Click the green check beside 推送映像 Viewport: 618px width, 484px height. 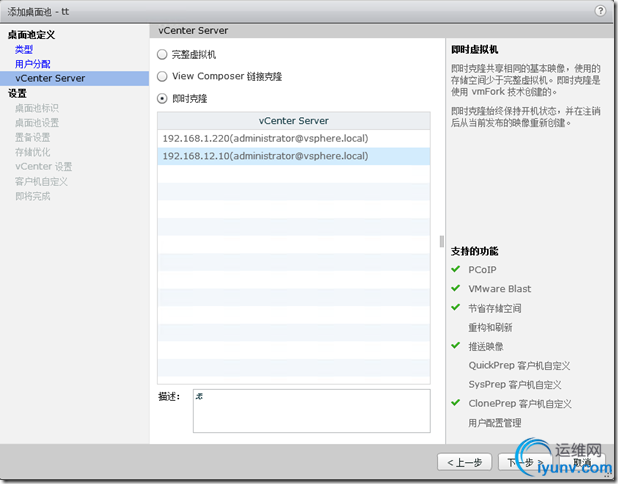(x=456, y=345)
